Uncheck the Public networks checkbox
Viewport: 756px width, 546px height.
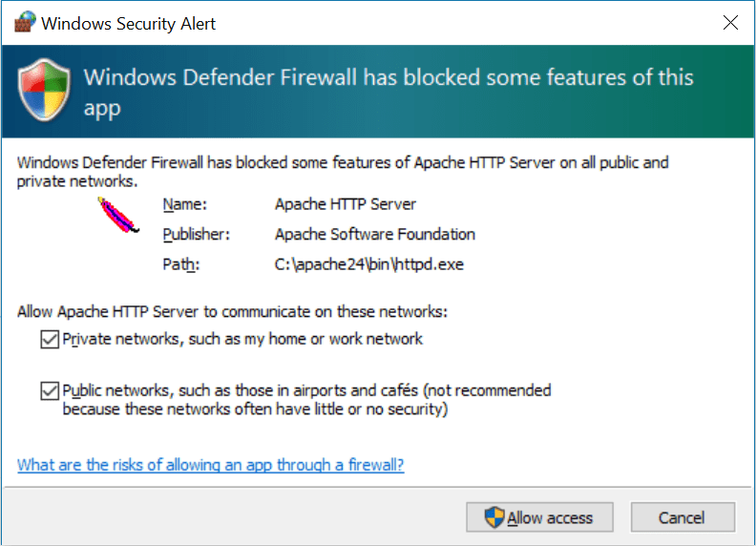tap(49, 390)
